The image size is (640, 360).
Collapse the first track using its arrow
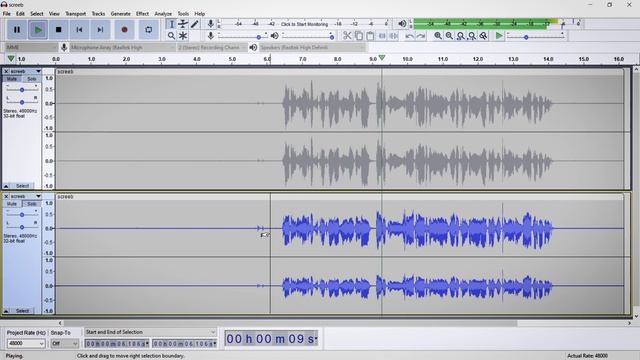tap(6, 186)
